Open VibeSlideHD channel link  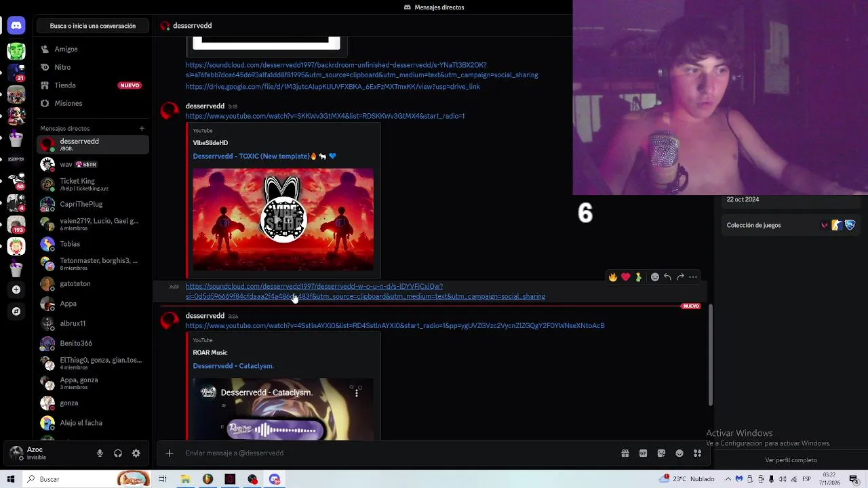point(210,143)
